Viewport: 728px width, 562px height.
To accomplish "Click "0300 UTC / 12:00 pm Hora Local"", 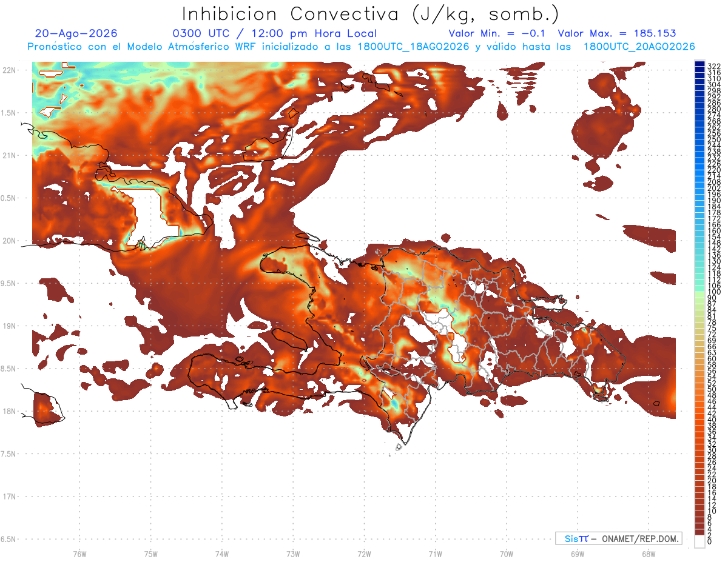I will pos(275,33).
